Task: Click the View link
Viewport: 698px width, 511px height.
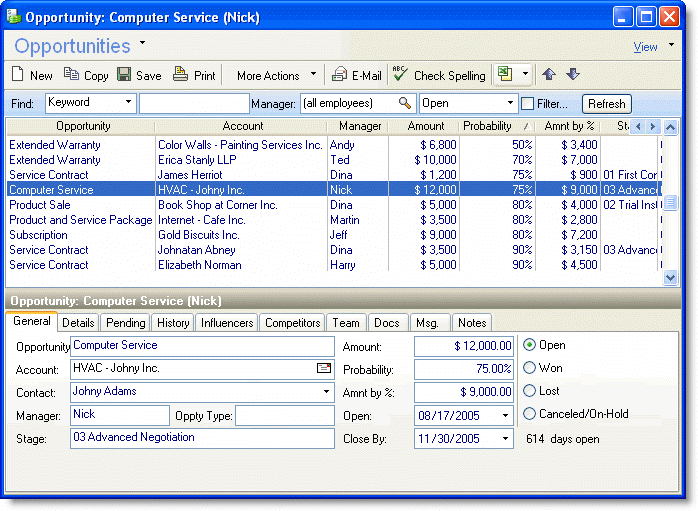Action: 645,47
